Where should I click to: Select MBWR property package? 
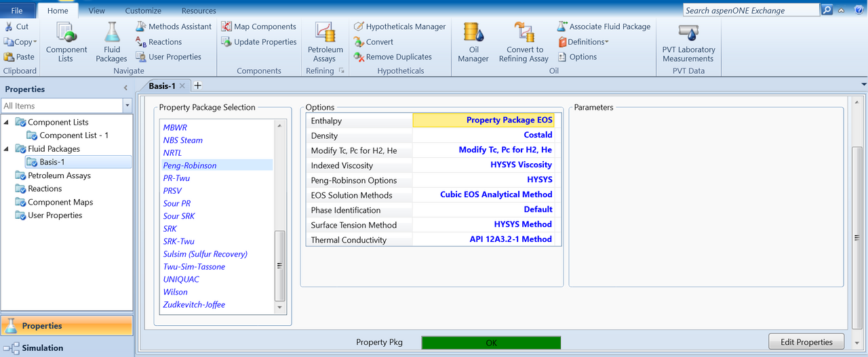(x=175, y=127)
